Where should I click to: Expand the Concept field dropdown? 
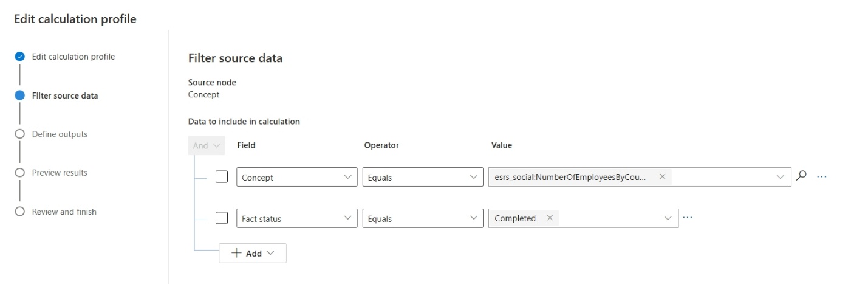point(297,177)
